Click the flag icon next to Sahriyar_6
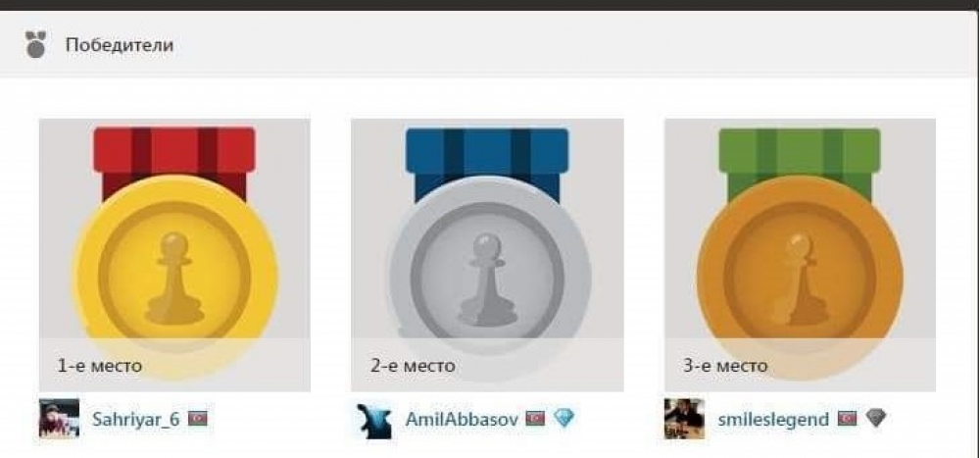Image resolution: width=980 pixels, height=458 pixels. click(x=198, y=418)
